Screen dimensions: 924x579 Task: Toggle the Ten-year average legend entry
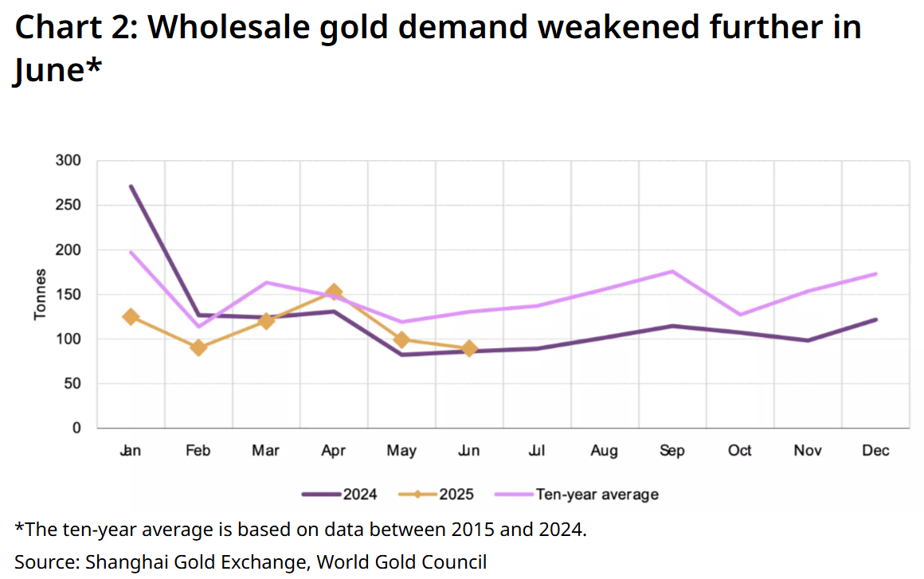pos(577,495)
